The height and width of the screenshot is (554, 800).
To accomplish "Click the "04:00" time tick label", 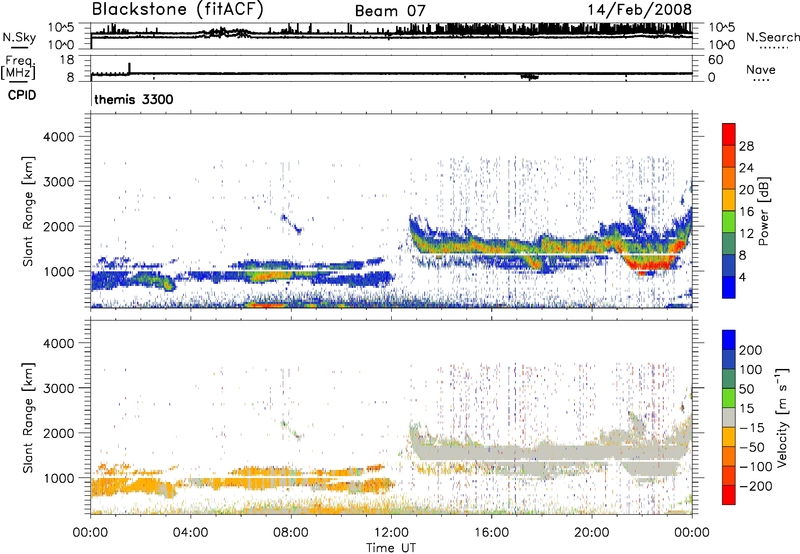I will coord(190,533).
